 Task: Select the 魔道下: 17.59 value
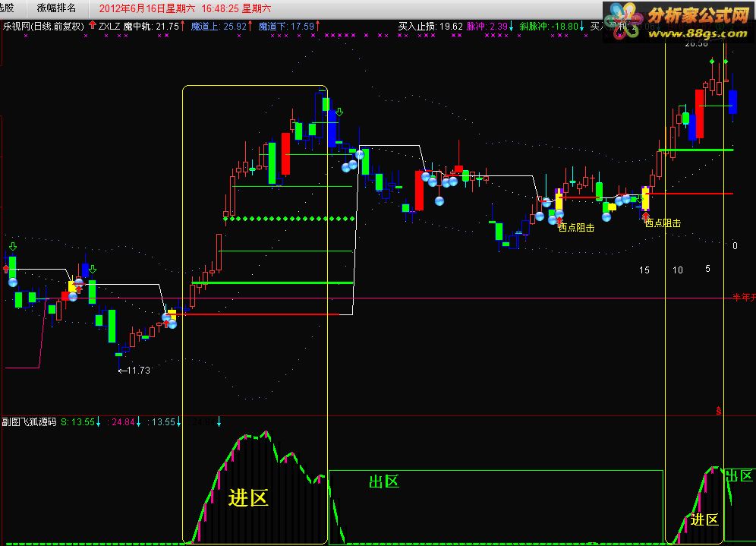pyautogui.click(x=286, y=26)
